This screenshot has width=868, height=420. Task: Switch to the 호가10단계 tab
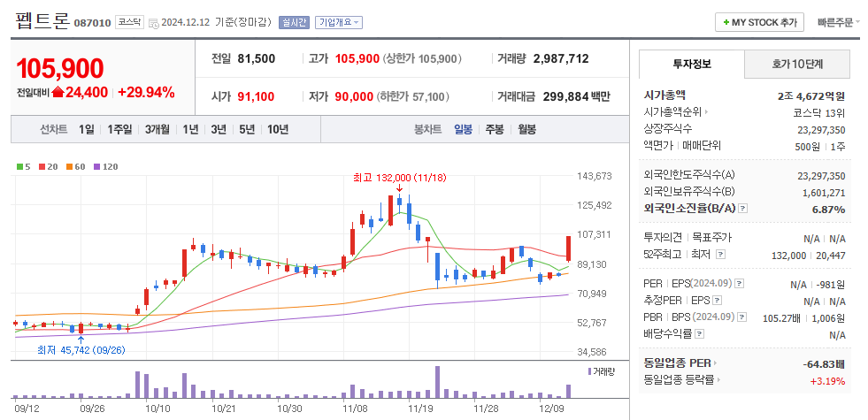(797, 65)
